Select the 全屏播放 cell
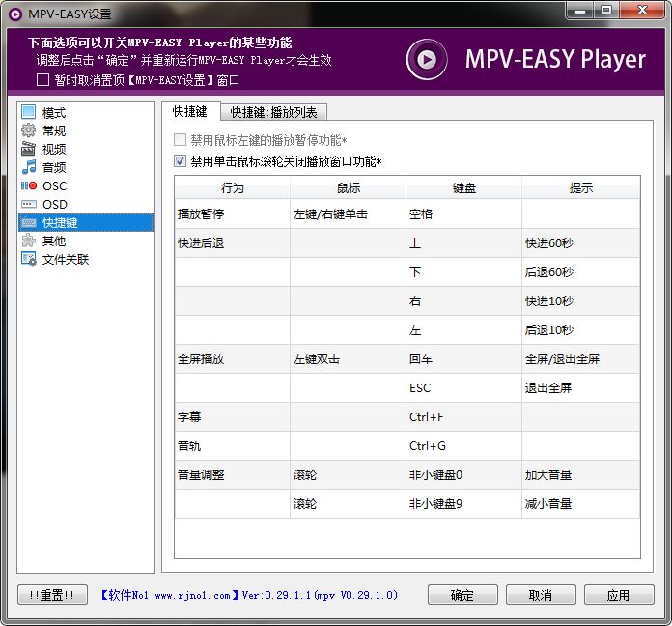Image resolution: width=672 pixels, height=626 pixels. (x=233, y=358)
